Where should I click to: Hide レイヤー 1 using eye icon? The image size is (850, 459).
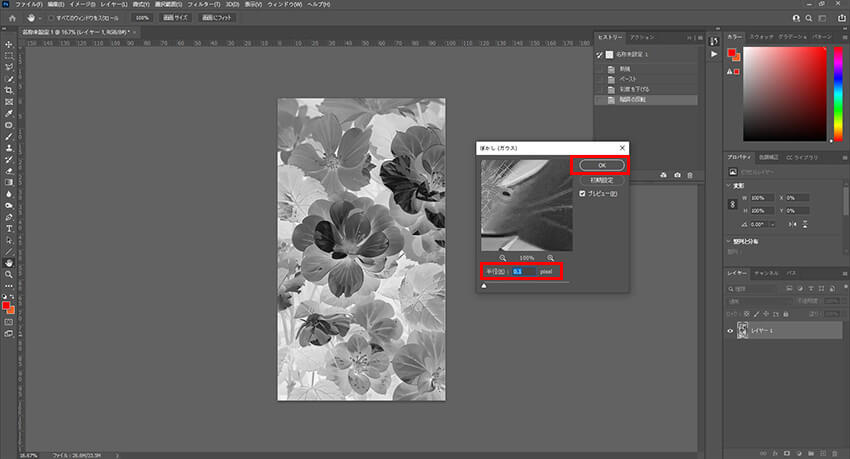pos(730,331)
